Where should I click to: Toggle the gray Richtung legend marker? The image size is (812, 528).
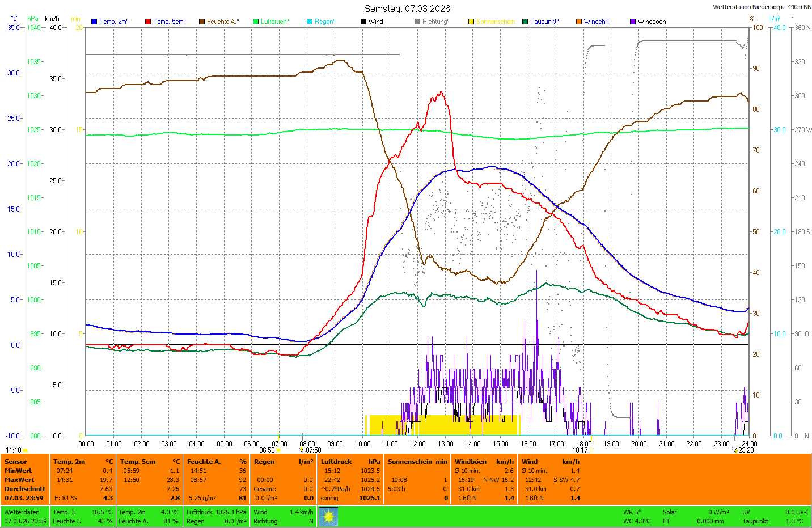coord(417,22)
